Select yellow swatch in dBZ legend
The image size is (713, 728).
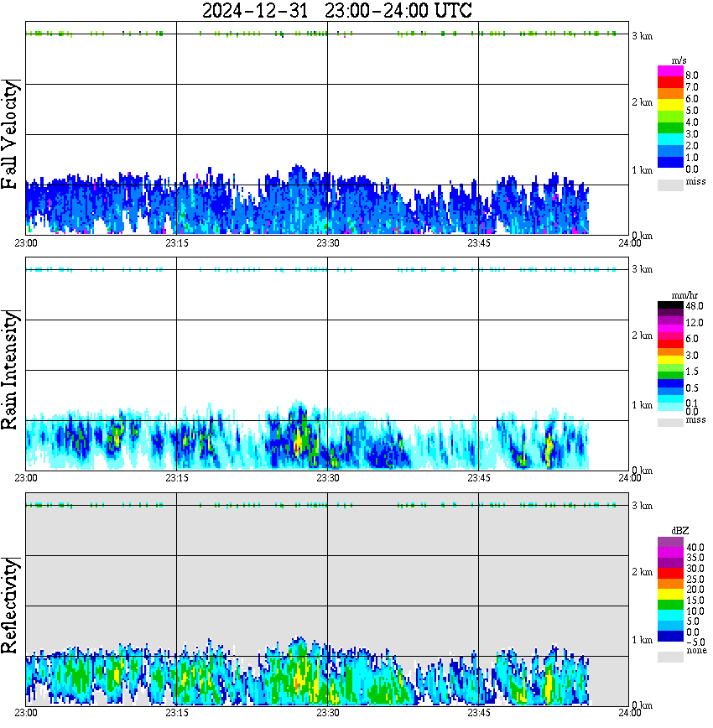coord(670,595)
